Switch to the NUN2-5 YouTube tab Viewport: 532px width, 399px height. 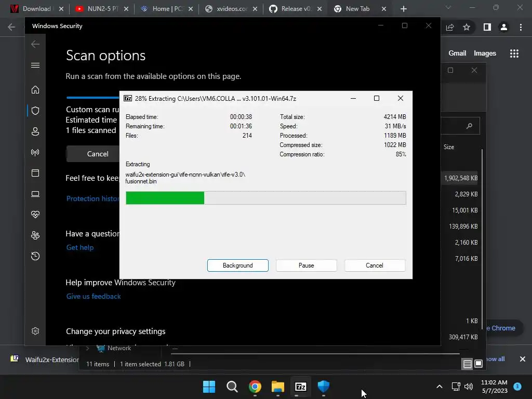click(x=103, y=9)
